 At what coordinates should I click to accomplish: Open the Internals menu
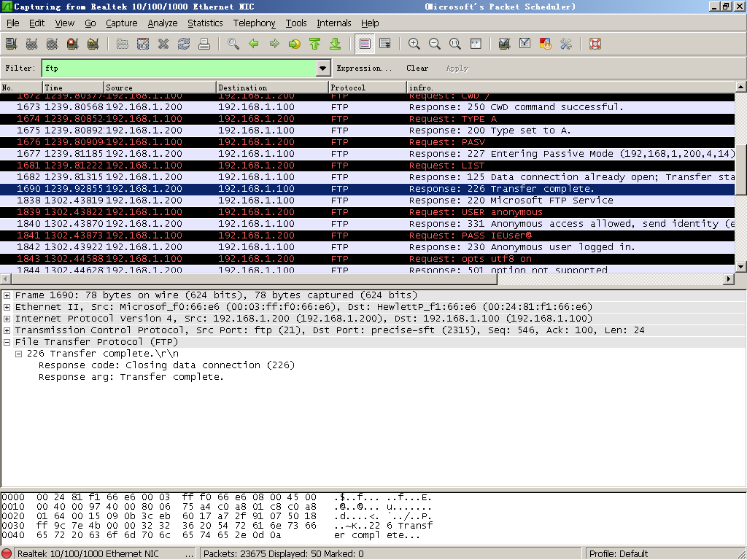333,23
